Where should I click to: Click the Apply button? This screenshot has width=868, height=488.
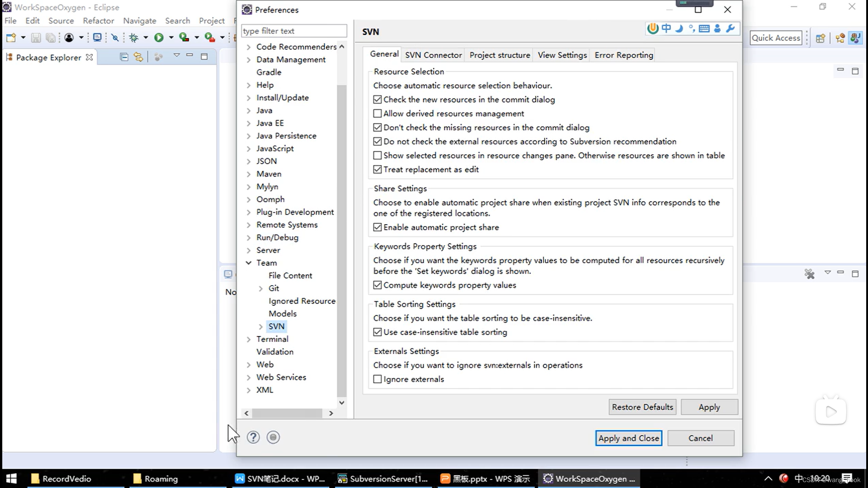tap(709, 407)
